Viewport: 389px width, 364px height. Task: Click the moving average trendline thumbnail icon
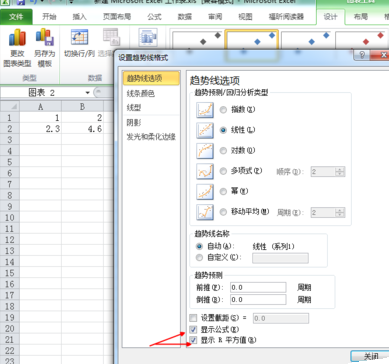[205, 212]
